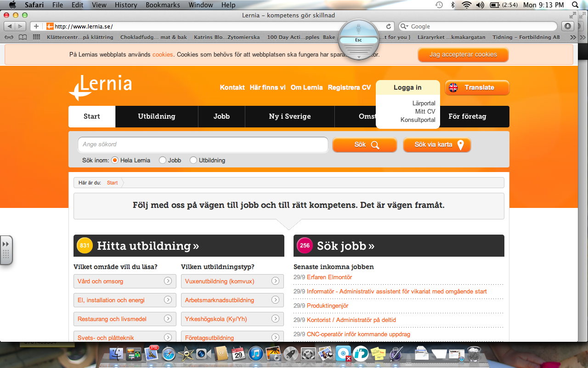This screenshot has height=368, width=588.
Task: Open the Calendar icon showing 29
Action: pyautogui.click(x=238, y=353)
